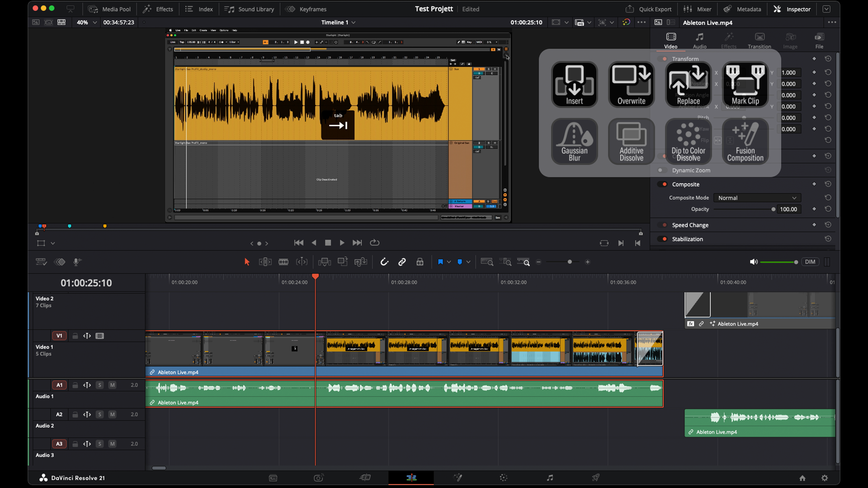Click the Replace overlay button

(688, 84)
